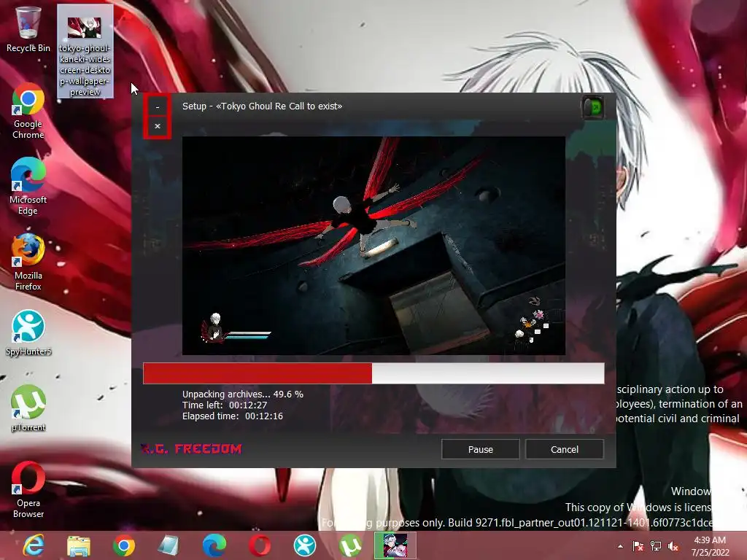Select the tokyo-ghoul-kaneki wallpaper preview file
Image resolution: width=747 pixels, height=560 pixels.
pyautogui.click(x=85, y=51)
